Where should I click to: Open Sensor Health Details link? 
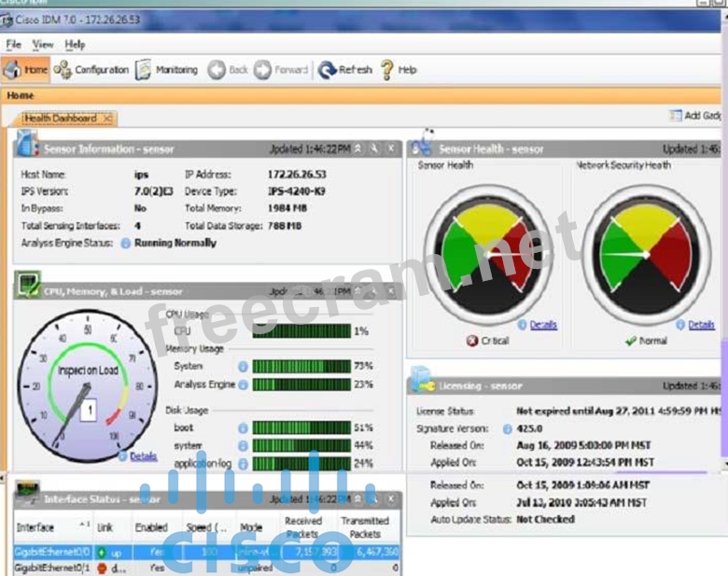542,325
